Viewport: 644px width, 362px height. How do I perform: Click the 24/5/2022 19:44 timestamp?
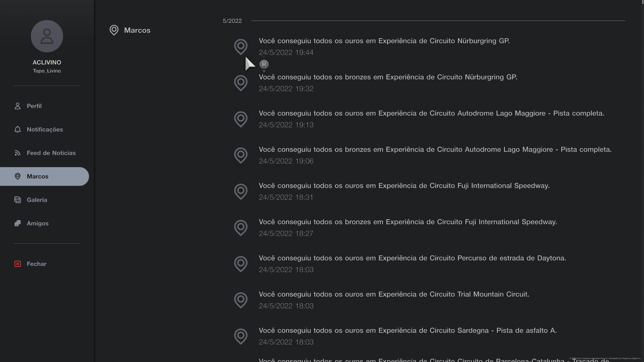(x=286, y=52)
